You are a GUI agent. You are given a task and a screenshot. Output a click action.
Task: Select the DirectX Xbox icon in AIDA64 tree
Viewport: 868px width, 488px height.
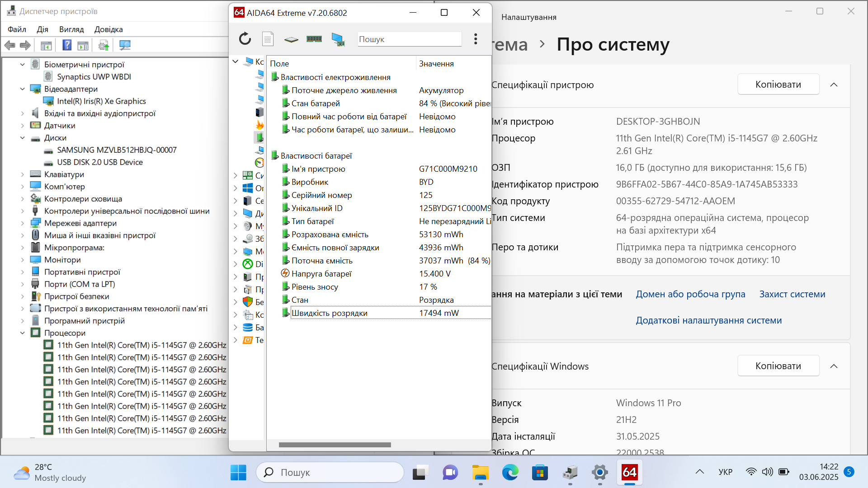point(248,264)
